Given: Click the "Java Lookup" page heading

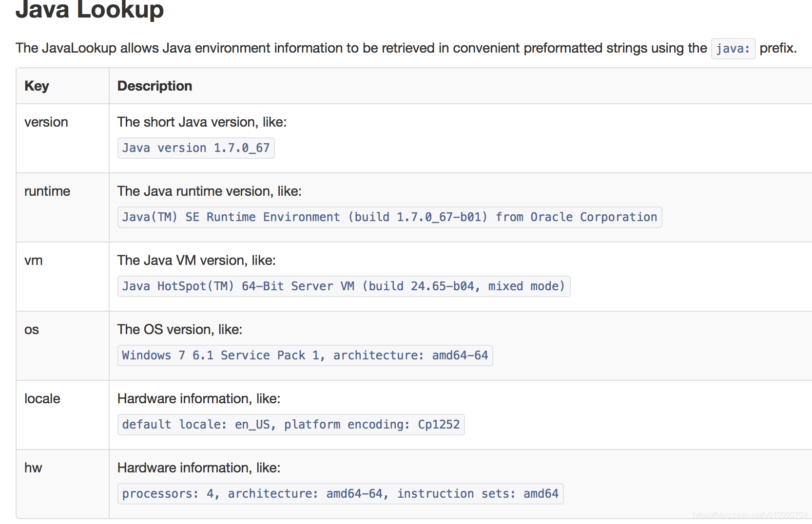Looking at the screenshot, I should pyautogui.click(x=90, y=10).
